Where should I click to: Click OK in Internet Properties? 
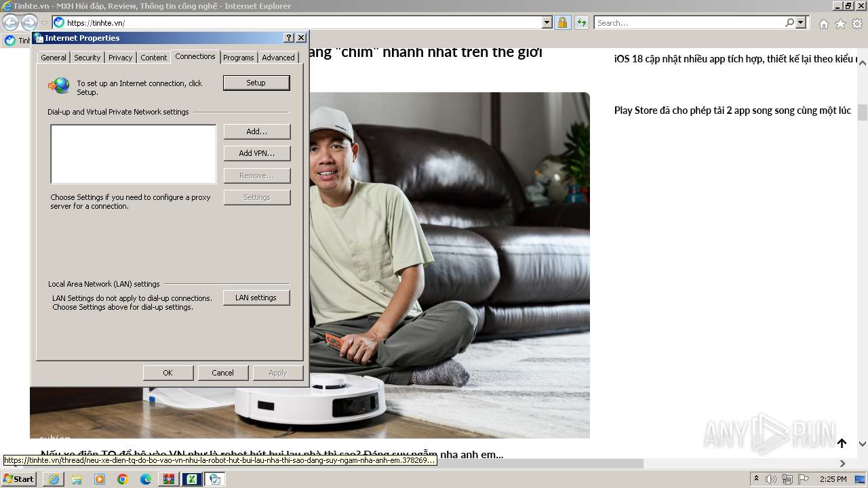coord(168,373)
